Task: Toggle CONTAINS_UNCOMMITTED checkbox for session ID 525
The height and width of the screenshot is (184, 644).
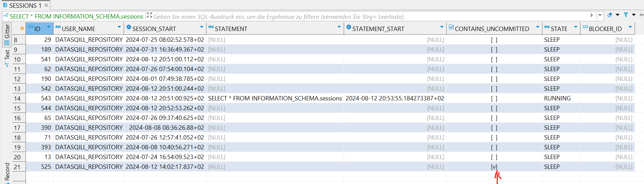Action: (x=494, y=167)
